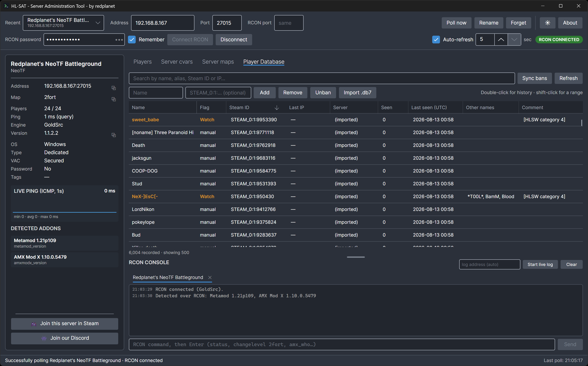The width and height of the screenshot is (588, 366).
Task: Select the Player Database tab
Action: [264, 62]
